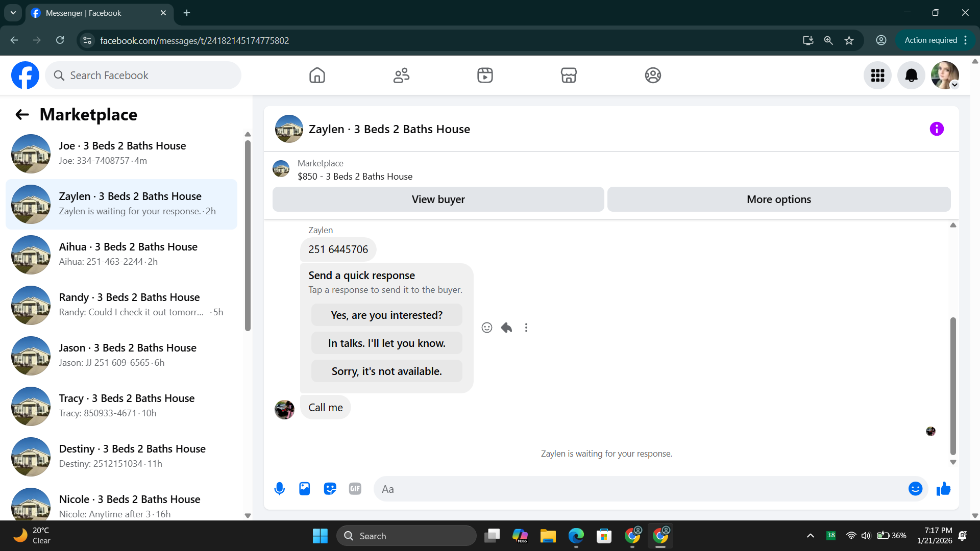React to message with emoji icon
This screenshot has height=551, width=980.
[487, 328]
